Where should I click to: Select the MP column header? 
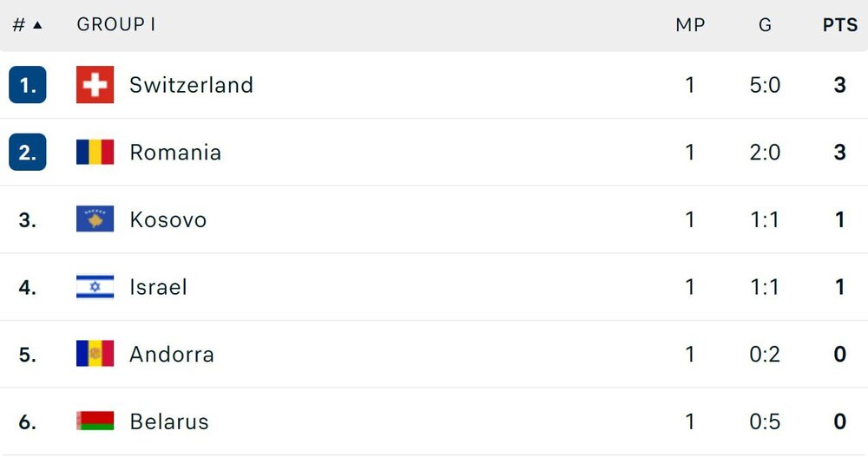coord(690,25)
